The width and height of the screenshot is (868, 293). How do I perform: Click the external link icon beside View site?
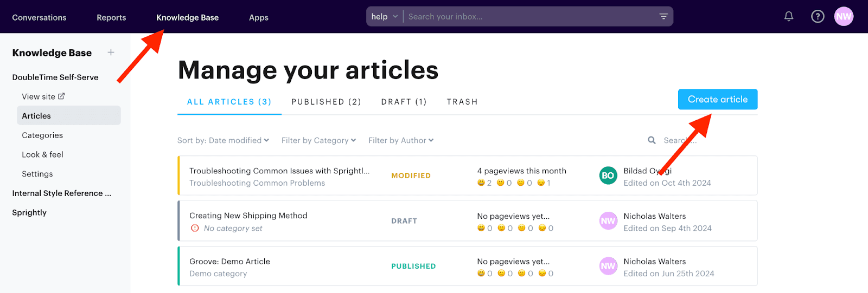[61, 96]
